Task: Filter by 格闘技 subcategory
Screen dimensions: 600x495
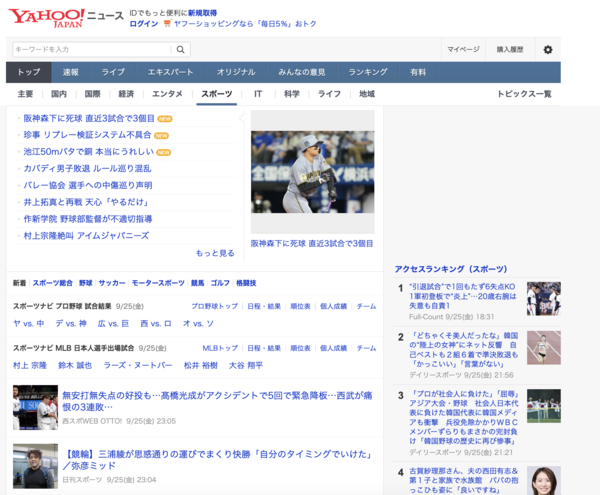Action: [246, 283]
